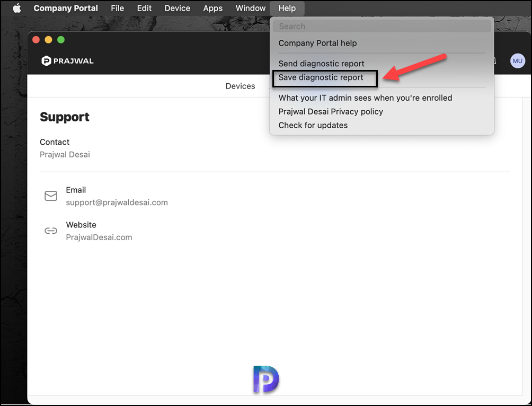Maximize the window with green button

61,40
